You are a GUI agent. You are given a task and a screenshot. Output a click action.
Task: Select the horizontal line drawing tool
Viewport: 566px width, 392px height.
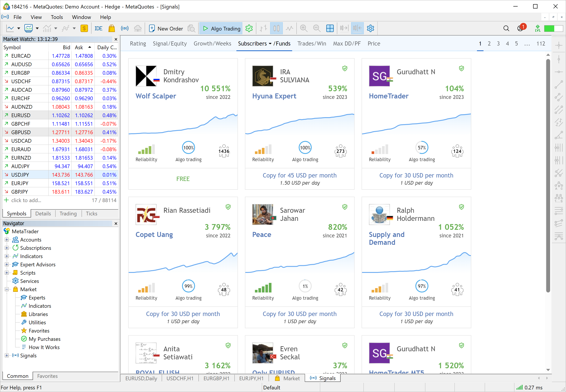559,72
